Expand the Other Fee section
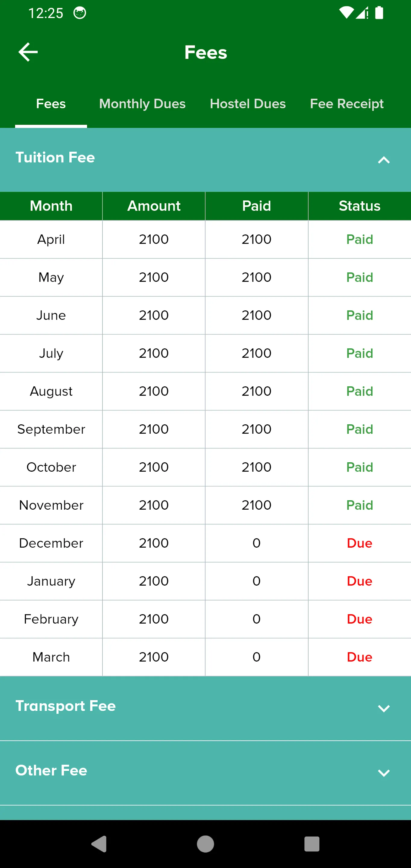Screen dimensions: 411x868 (205, 773)
